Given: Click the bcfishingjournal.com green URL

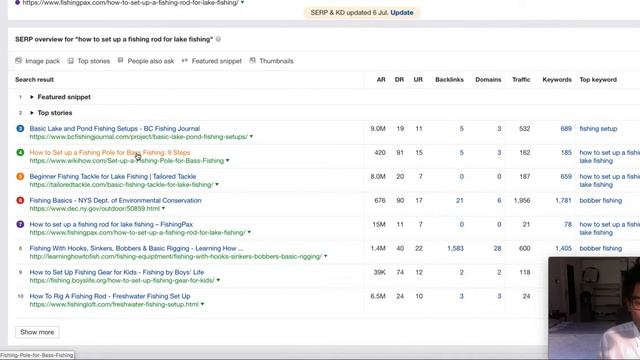Looking at the screenshot, I should click(138, 137).
